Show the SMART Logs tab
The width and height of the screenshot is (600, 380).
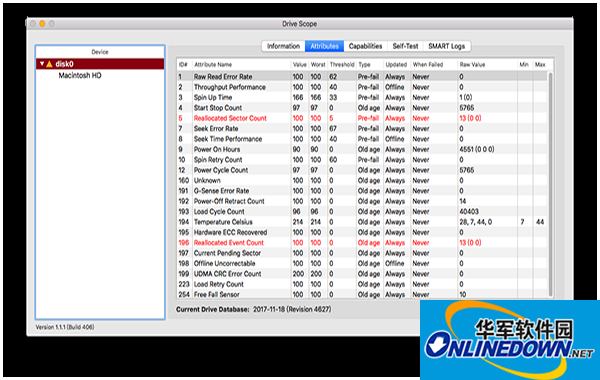(447, 46)
